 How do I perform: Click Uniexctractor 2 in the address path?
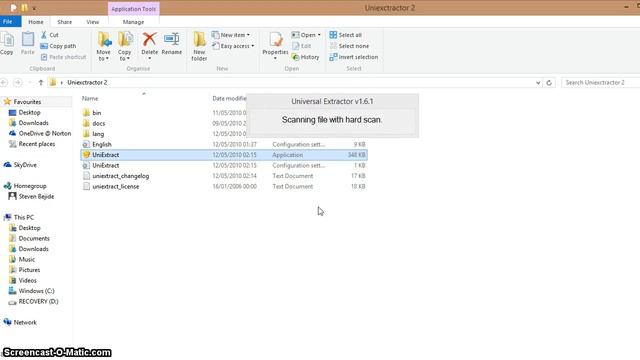click(87, 82)
